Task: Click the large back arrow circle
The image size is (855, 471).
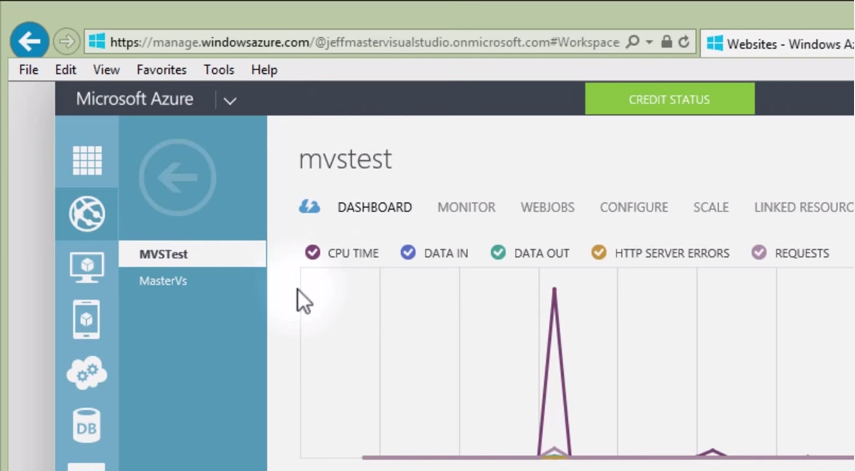Action: [177, 177]
